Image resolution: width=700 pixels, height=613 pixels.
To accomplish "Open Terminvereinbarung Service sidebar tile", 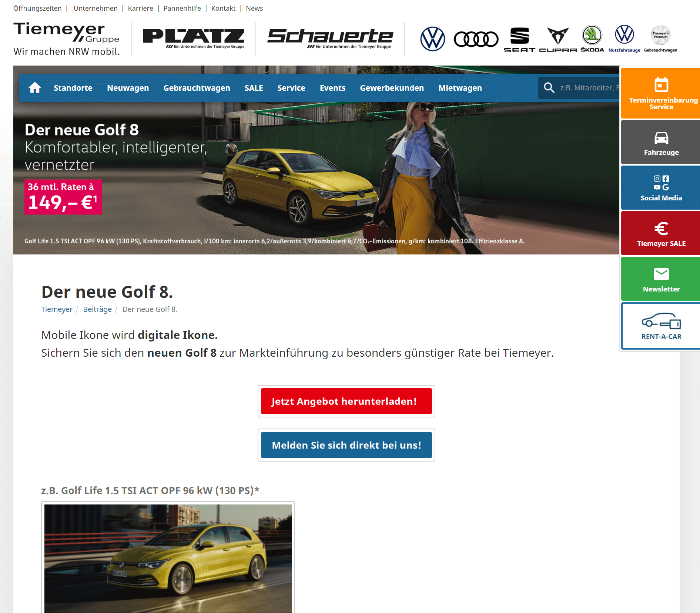I will tap(660, 93).
